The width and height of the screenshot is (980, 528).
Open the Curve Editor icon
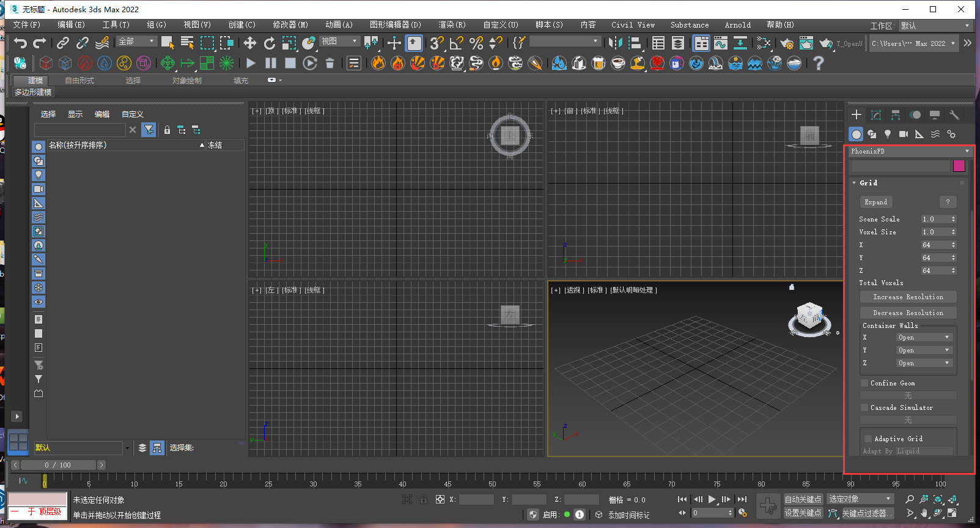coord(721,43)
